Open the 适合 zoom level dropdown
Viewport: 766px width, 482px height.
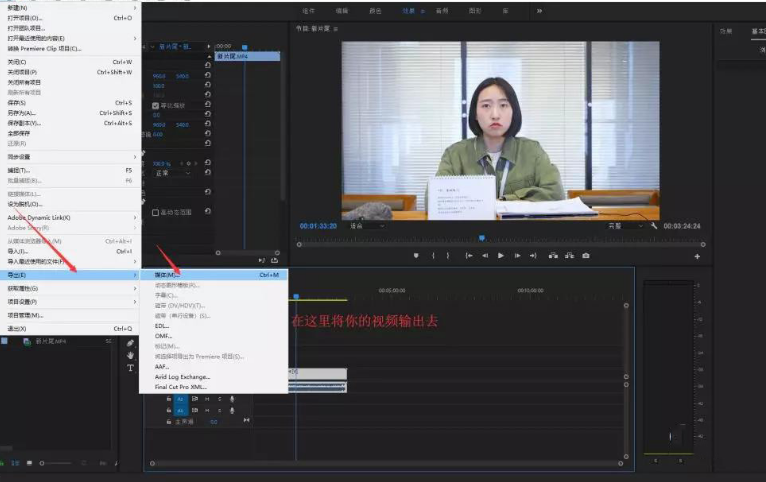tap(367, 226)
